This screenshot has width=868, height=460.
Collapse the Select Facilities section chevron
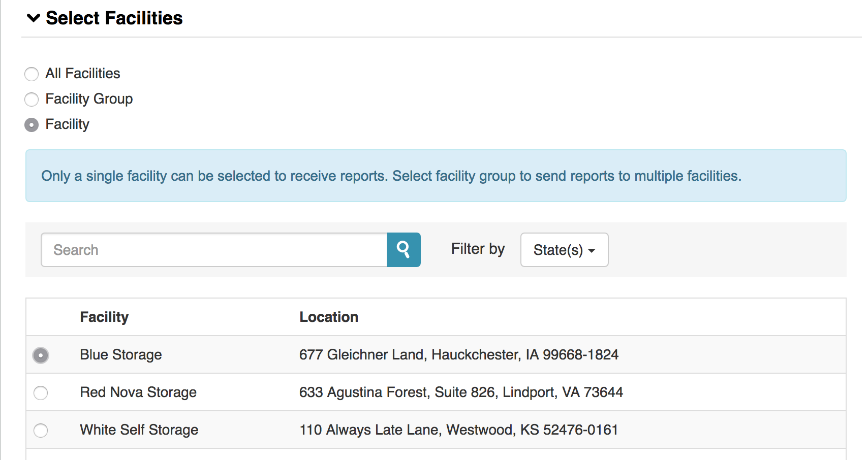pos(34,18)
